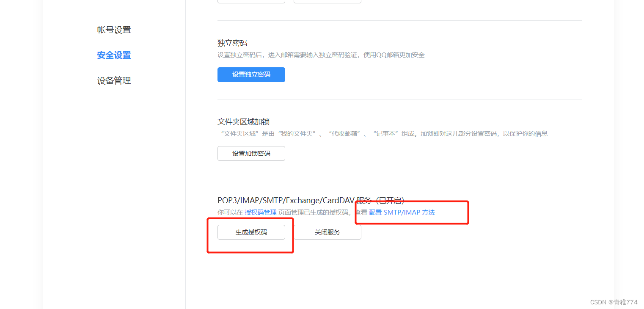Switch to the 帐号设置 sidebar section
Image resolution: width=644 pixels, height=309 pixels.
(114, 30)
